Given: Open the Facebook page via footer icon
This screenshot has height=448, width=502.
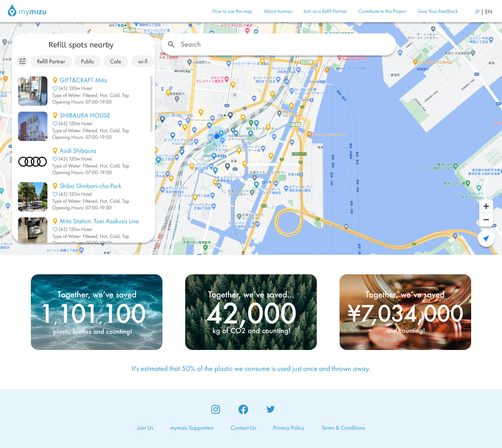Looking at the screenshot, I should point(243,409).
